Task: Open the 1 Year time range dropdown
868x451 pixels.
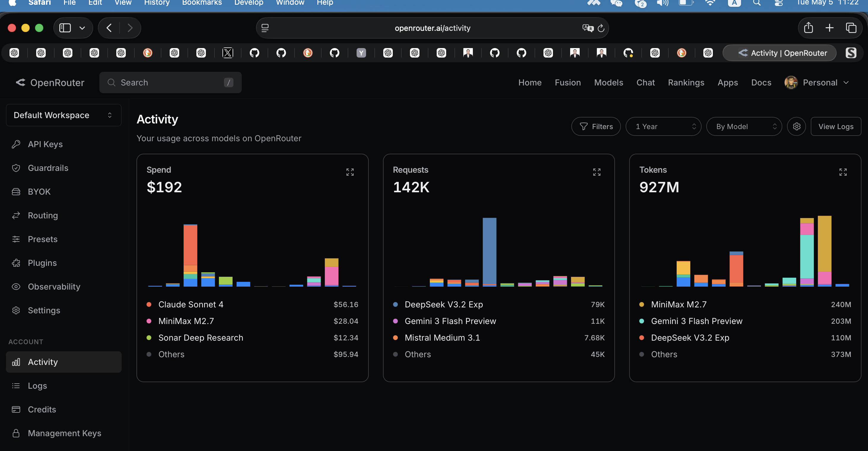Action: pyautogui.click(x=663, y=126)
